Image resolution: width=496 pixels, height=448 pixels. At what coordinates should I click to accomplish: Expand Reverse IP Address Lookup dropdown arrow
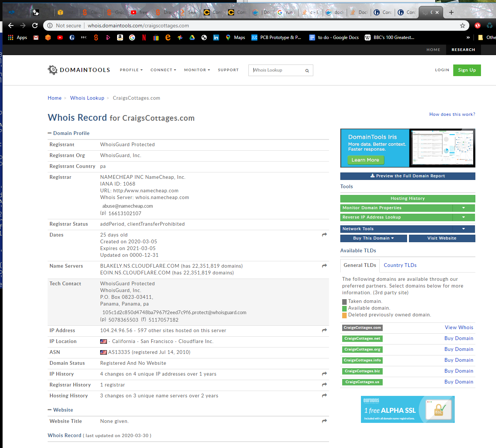(x=464, y=217)
